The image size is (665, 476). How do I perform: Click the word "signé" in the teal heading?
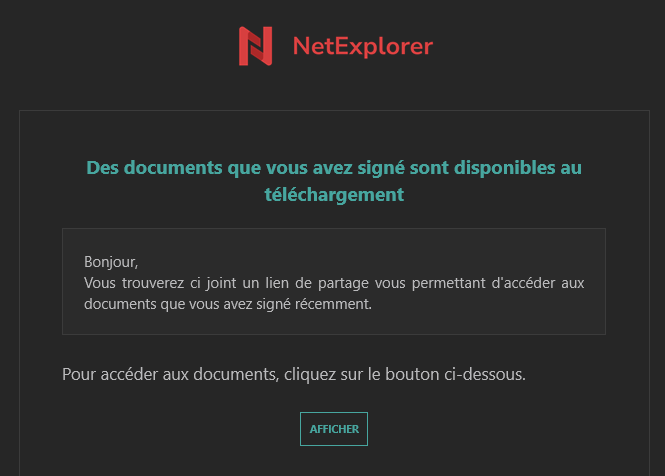pyautogui.click(x=381, y=168)
